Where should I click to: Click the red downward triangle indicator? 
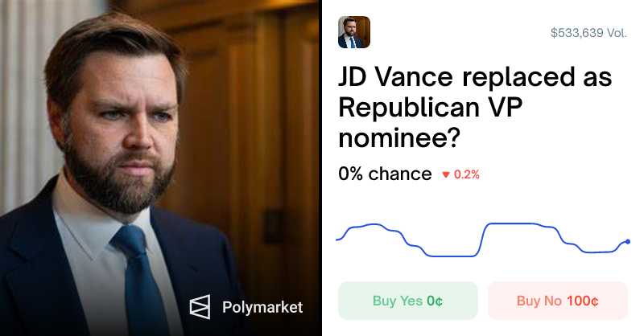point(446,174)
